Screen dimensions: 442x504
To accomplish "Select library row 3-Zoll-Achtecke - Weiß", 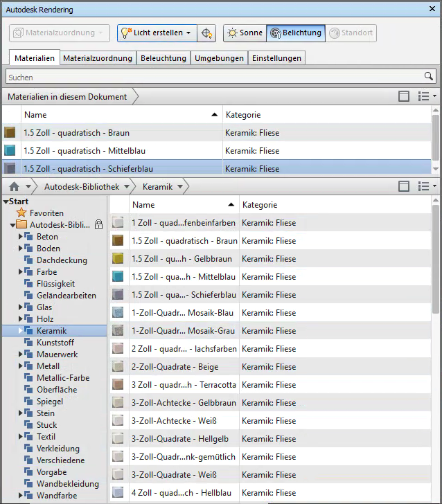I will coord(270,421).
